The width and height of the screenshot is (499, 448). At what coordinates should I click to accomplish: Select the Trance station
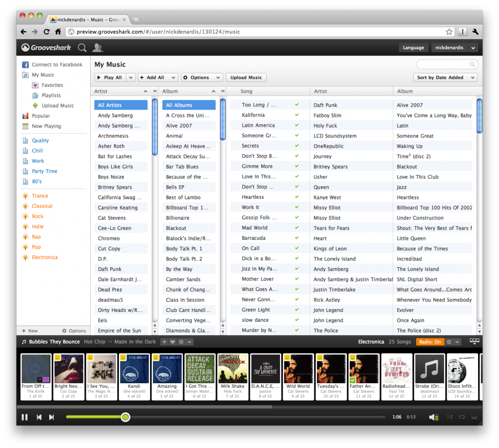(40, 196)
